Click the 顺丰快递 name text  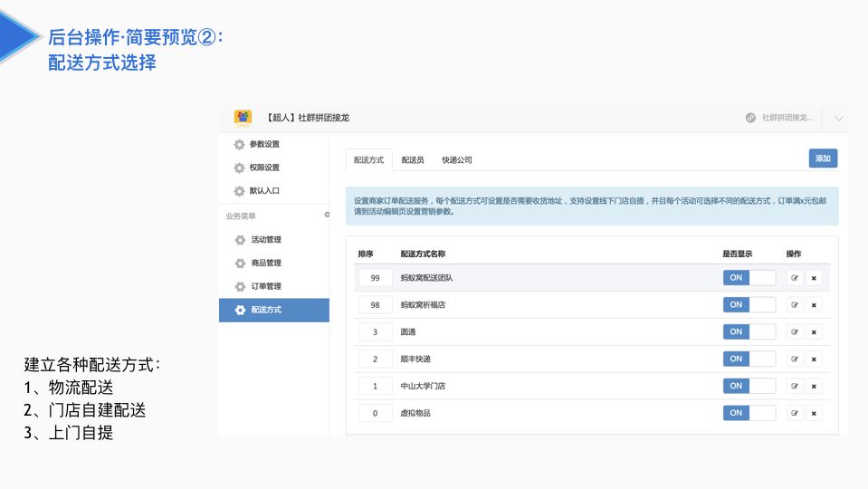click(415, 360)
